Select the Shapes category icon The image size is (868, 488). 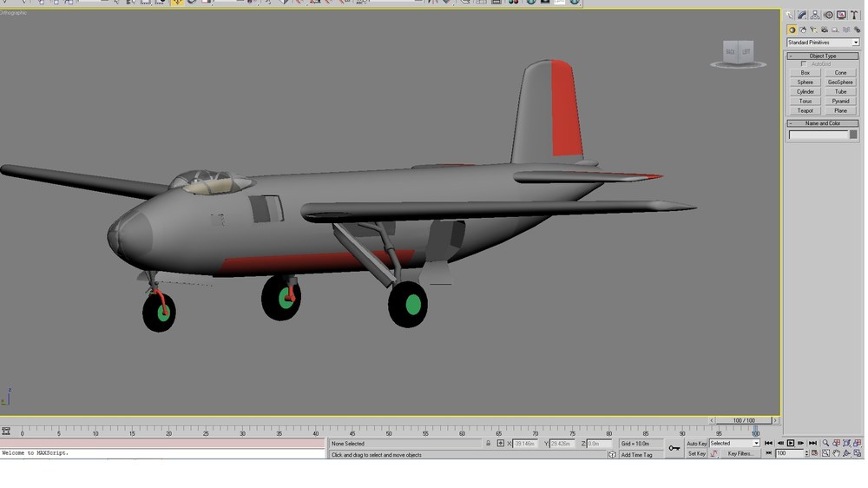[x=803, y=30]
